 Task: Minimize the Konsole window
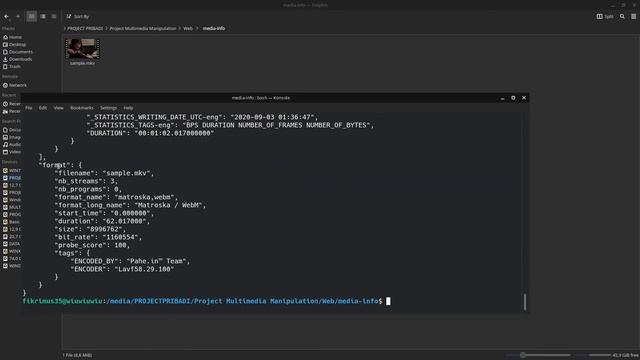[502, 98]
